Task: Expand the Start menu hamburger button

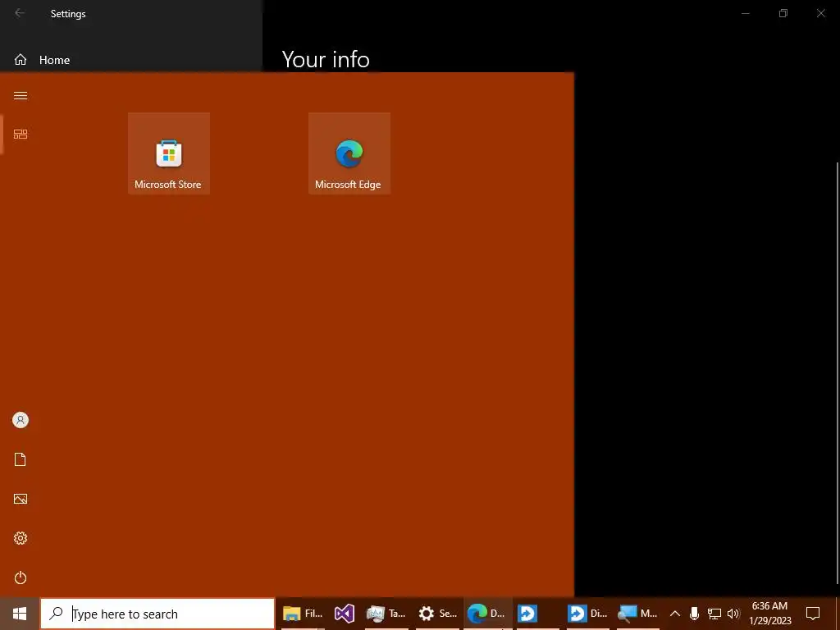Action: click(21, 95)
